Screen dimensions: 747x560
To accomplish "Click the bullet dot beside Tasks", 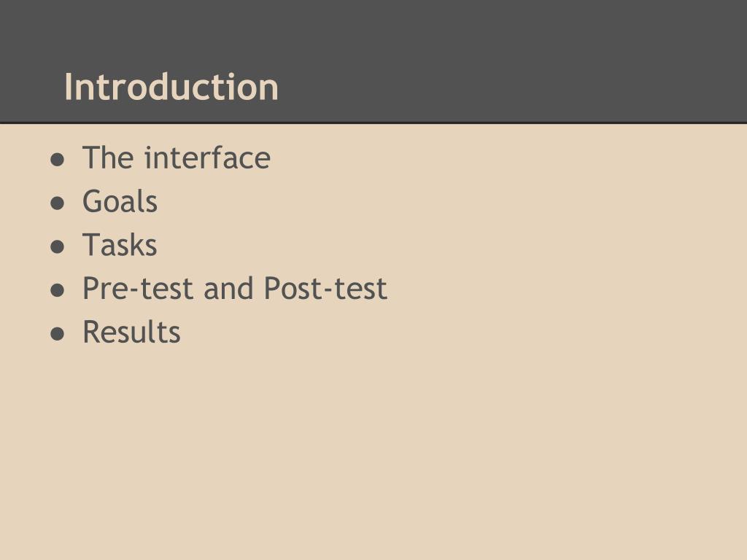I will coord(57,246).
